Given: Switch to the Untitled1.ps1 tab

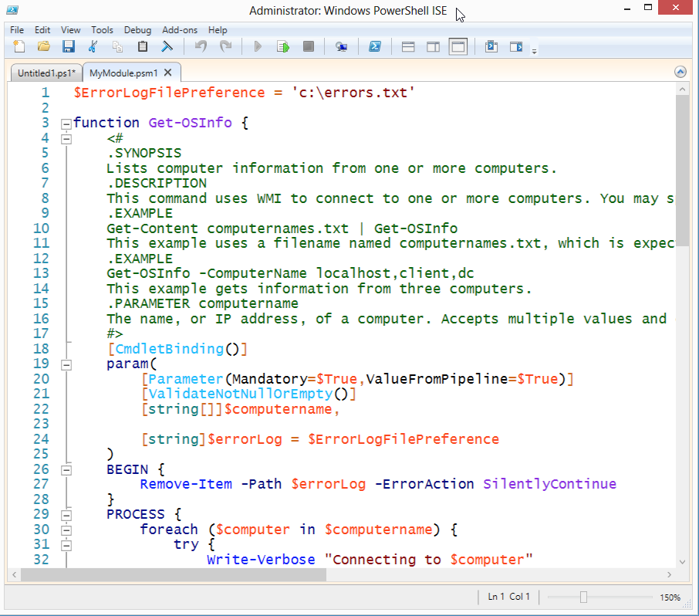Looking at the screenshot, I should coord(46,73).
